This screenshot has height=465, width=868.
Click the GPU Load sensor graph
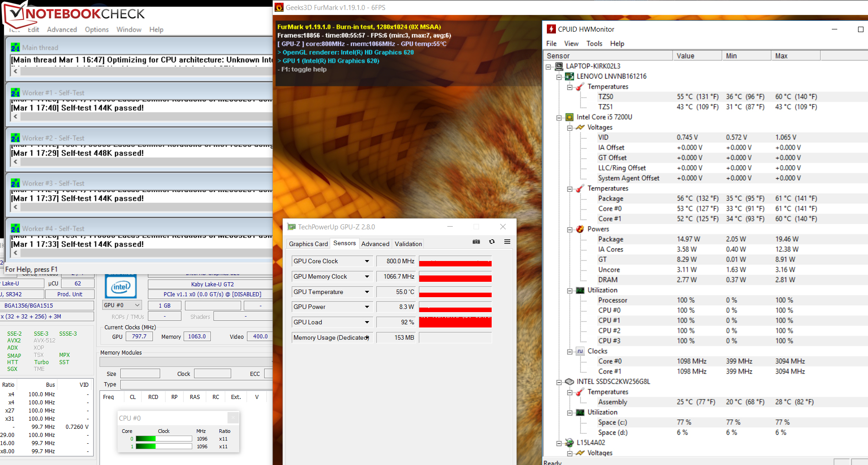coord(455,323)
